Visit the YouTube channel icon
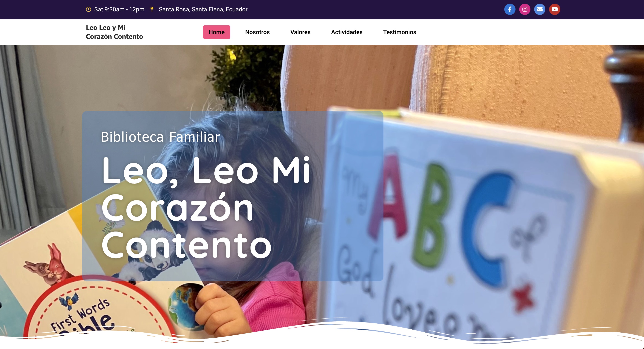644x349 pixels. tap(555, 9)
